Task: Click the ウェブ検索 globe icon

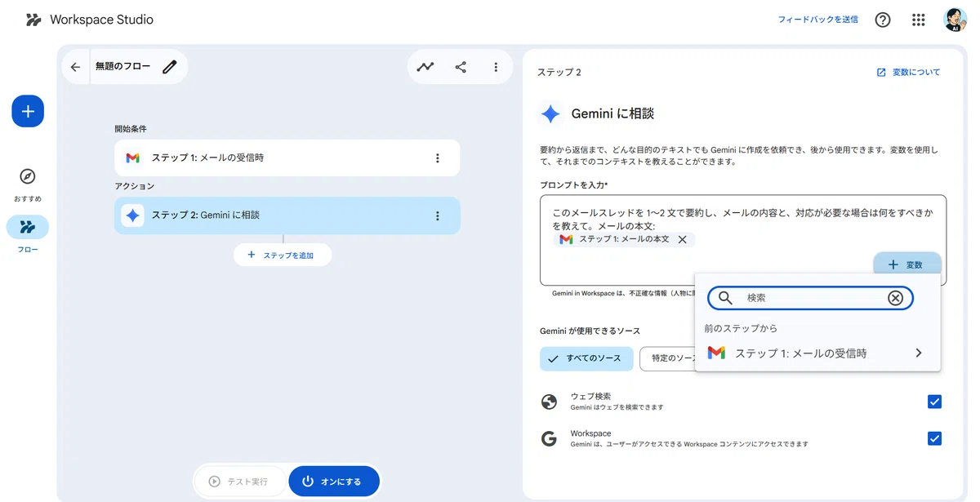Action: 549,402
